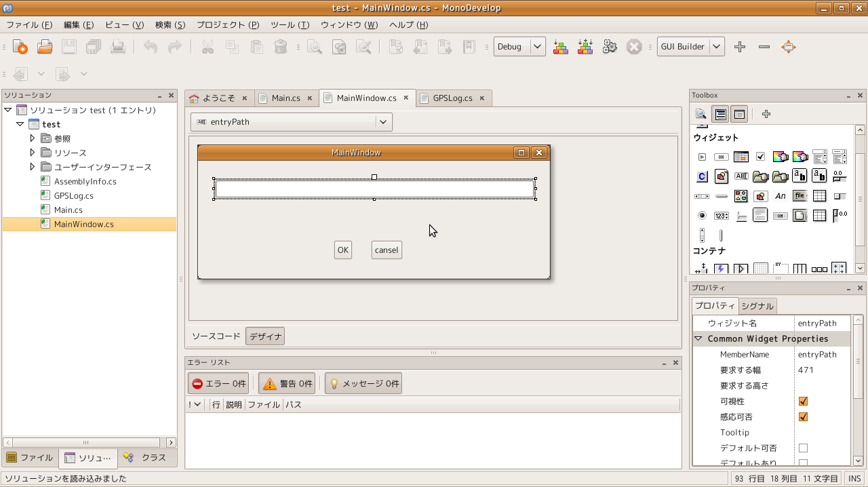
Task: Select the ABI Entry widget in Toolbox
Action: (x=741, y=176)
